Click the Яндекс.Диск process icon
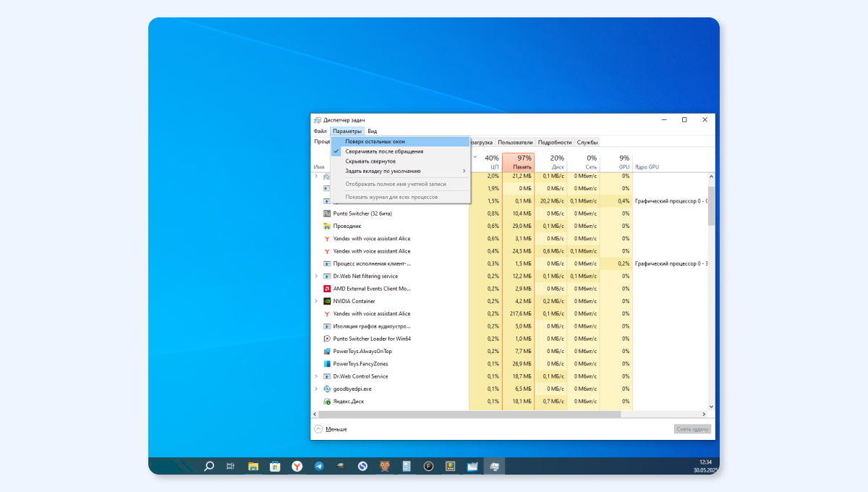This screenshot has width=868, height=492. [x=327, y=401]
